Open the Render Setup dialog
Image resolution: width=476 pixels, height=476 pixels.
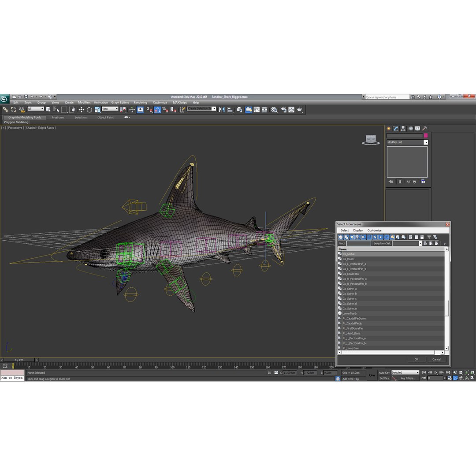click(x=283, y=110)
